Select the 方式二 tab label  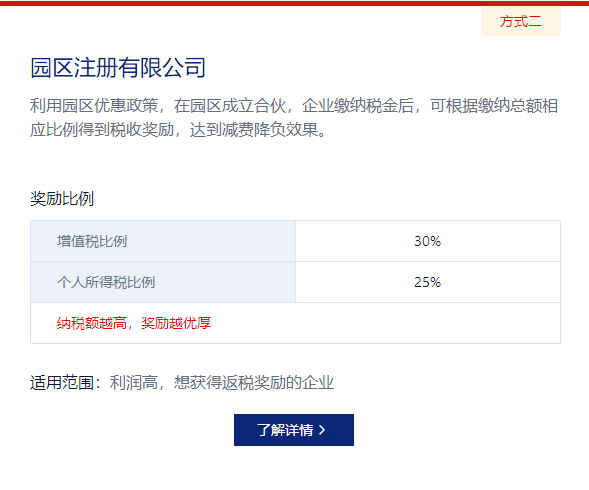[x=521, y=21]
